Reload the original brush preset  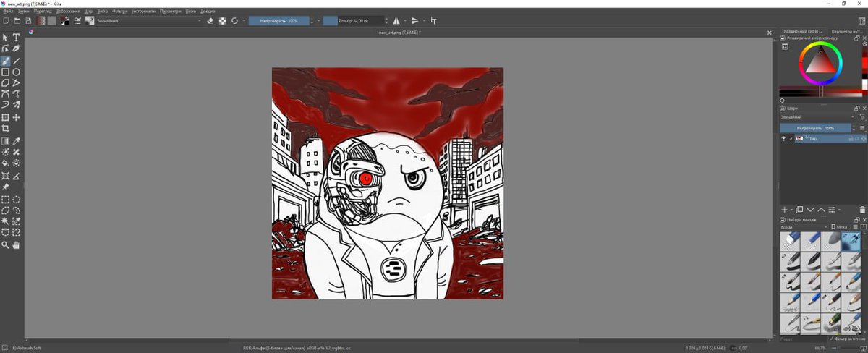[234, 21]
